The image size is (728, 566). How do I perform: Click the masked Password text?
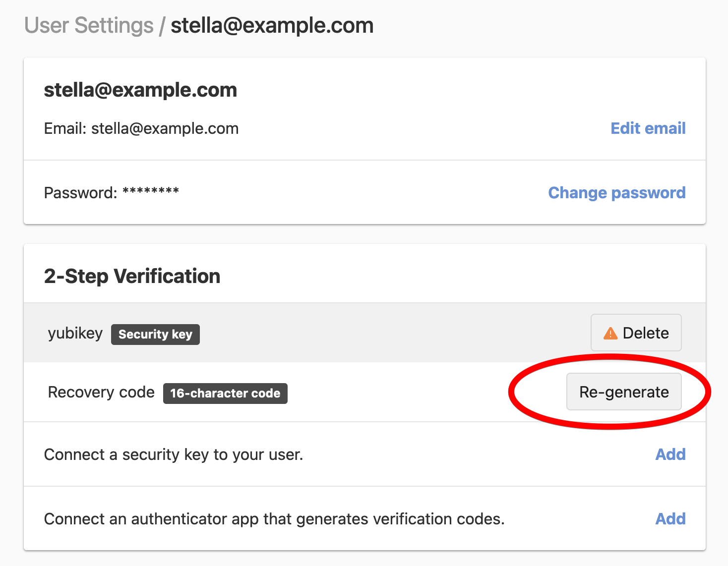pos(112,193)
